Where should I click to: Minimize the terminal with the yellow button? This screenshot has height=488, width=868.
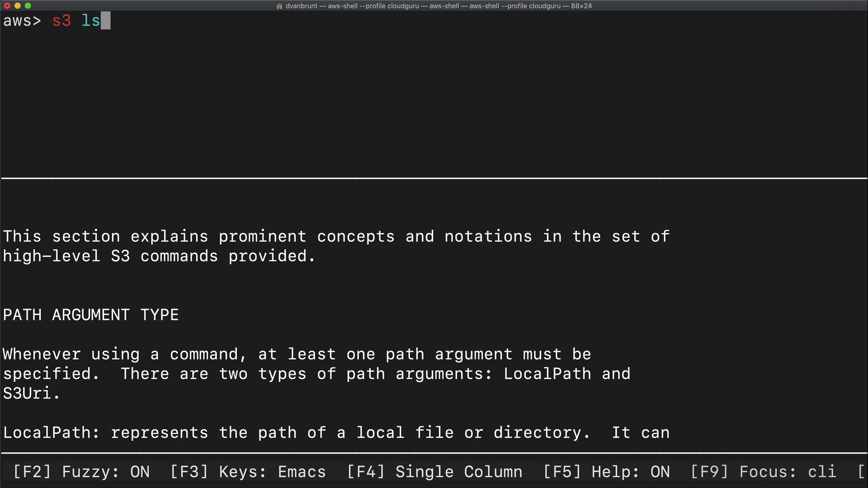coord(18,6)
